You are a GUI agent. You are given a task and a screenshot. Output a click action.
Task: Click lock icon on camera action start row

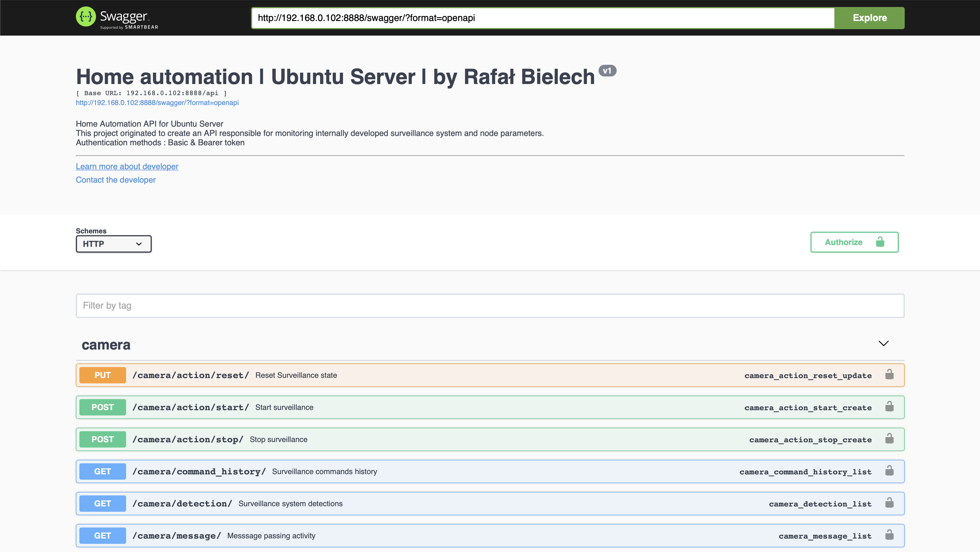tap(890, 406)
